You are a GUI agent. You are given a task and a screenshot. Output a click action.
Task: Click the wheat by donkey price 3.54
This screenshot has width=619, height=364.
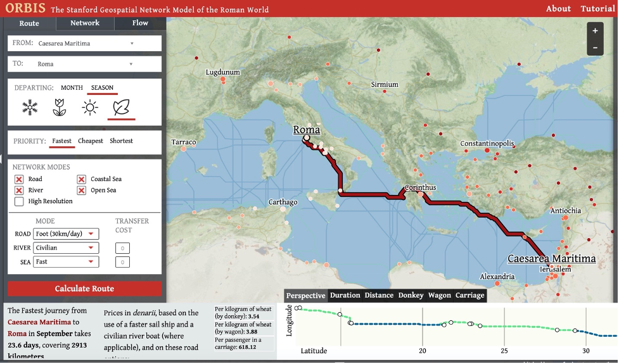click(x=253, y=317)
